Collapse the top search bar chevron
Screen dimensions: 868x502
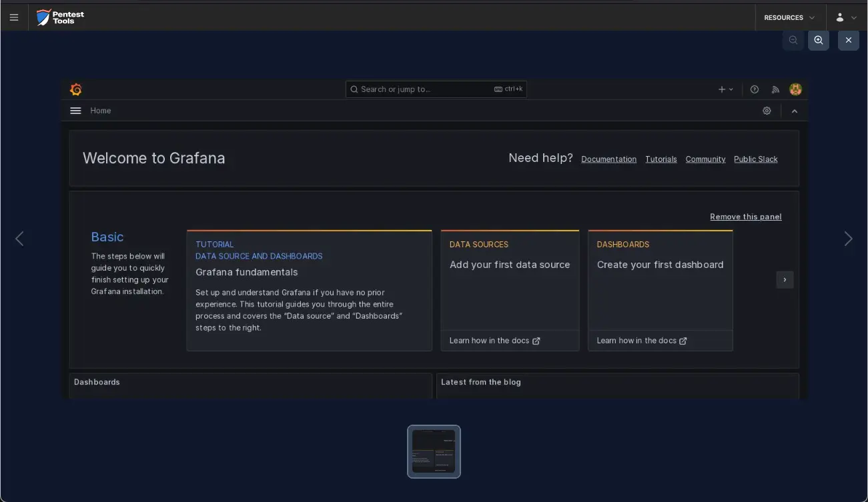click(x=795, y=111)
